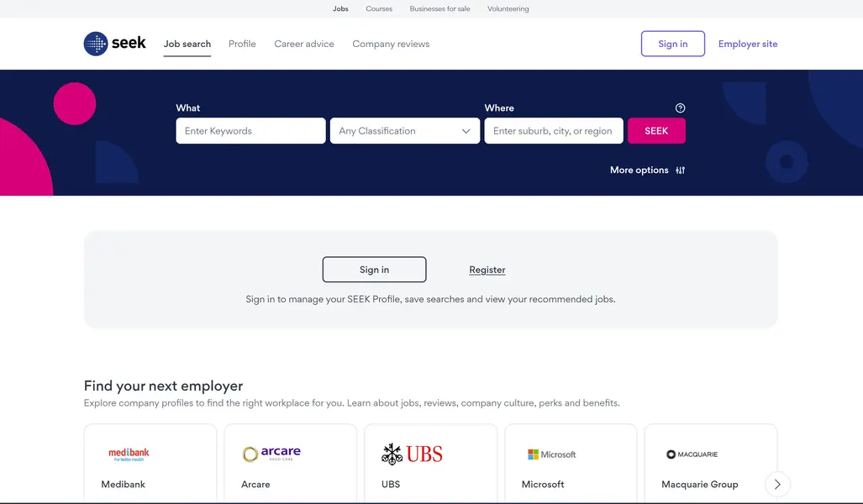This screenshot has width=863, height=504.
Task: Open the Arcare company logo
Action: coord(272,454)
